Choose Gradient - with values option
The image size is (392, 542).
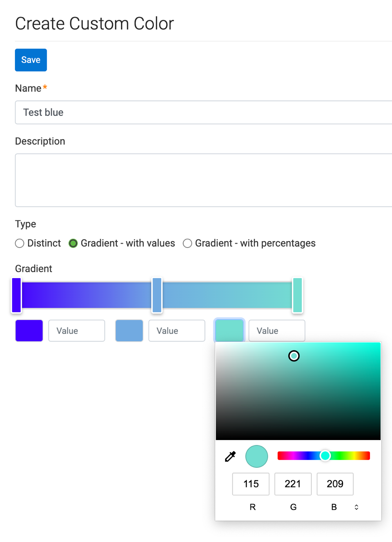[x=73, y=244]
